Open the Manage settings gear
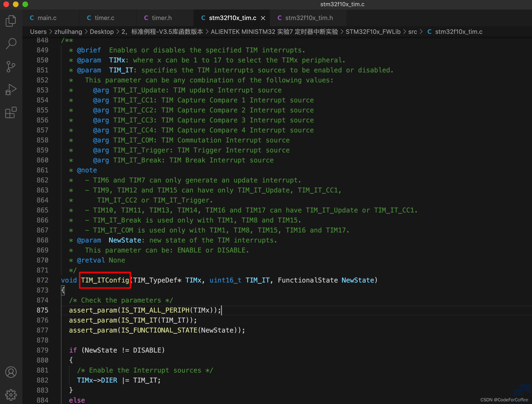532x404 pixels. [11, 395]
